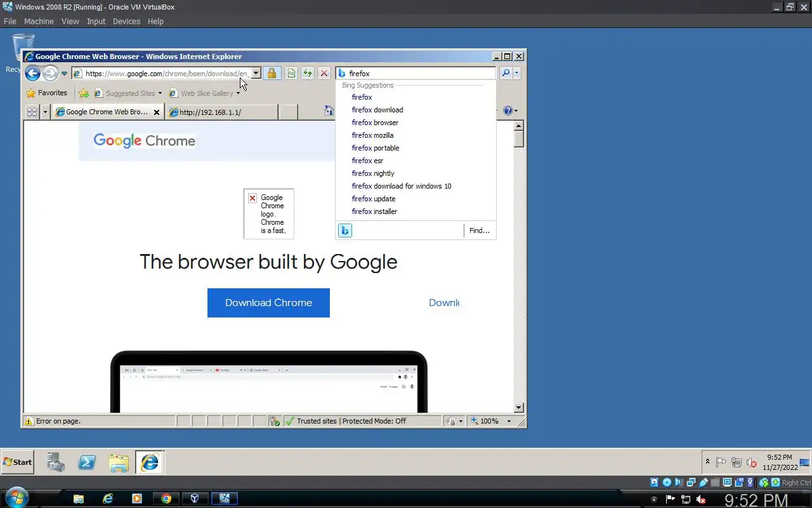
Task: Click VirtualBox cube icon on host taskbar
Action: tap(195, 498)
